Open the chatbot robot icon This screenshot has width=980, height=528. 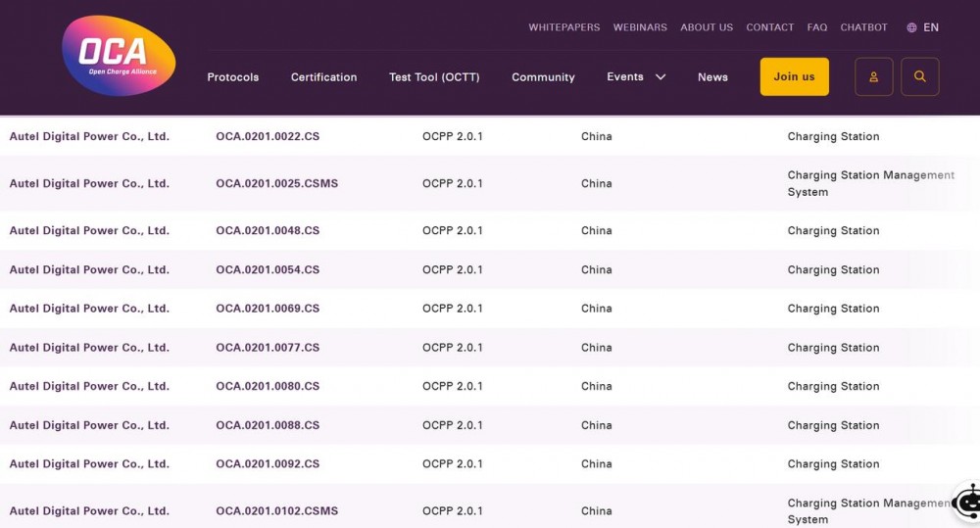click(x=967, y=502)
